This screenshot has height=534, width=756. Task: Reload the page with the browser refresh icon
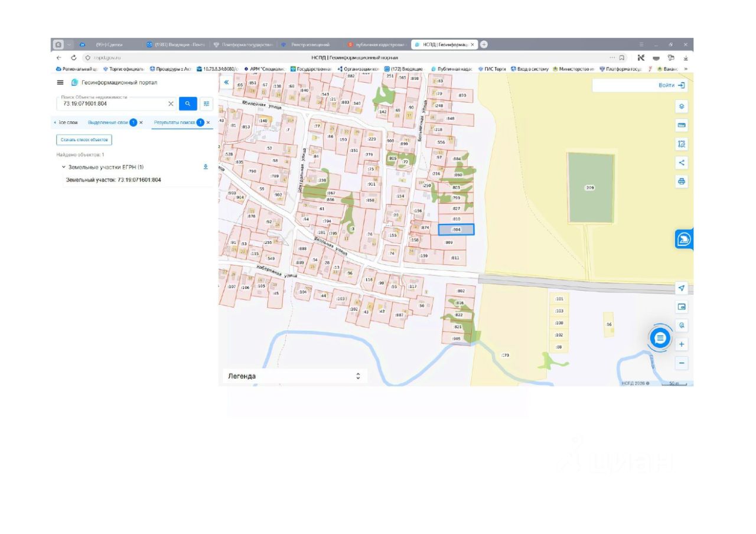tap(74, 58)
